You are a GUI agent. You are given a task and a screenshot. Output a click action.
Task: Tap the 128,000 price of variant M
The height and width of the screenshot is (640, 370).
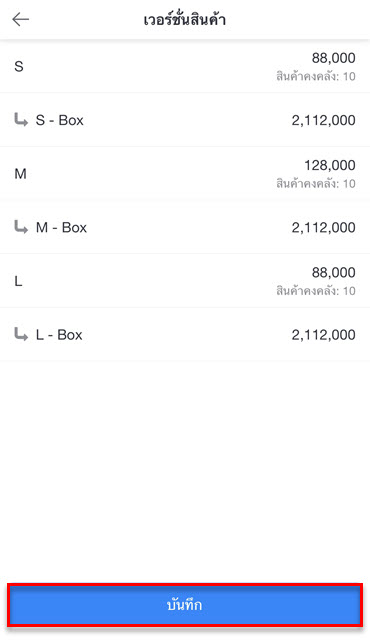click(x=330, y=165)
